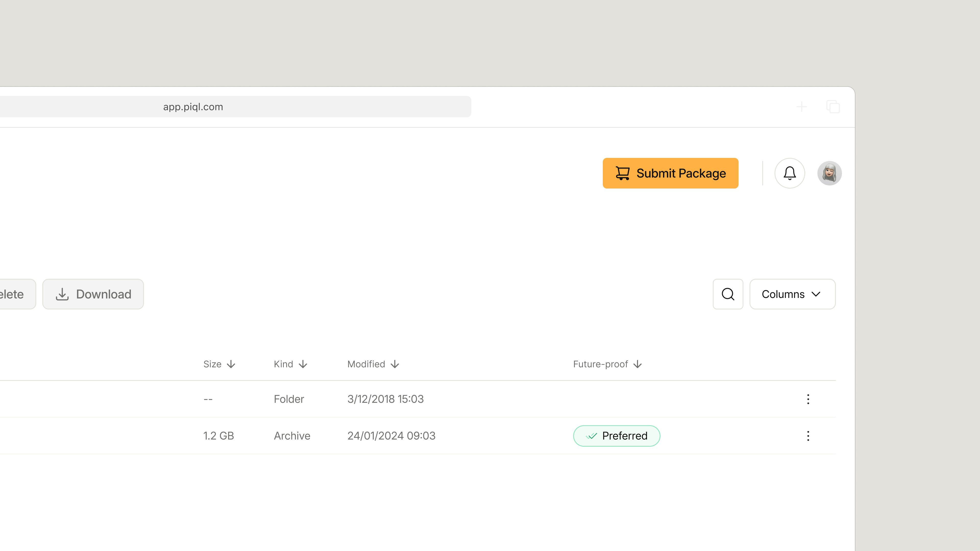Click the cart icon on Submit Package
The image size is (980, 551).
pyautogui.click(x=622, y=173)
